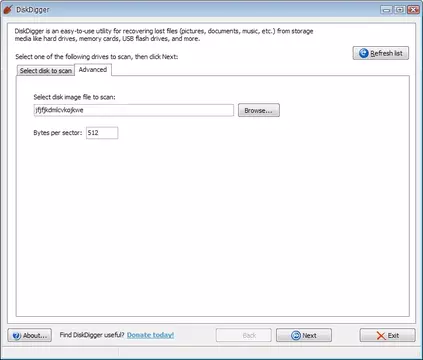Image resolution: width=423 pixels, height=360 pixels.
Task: Click the blue arrow icon on Next
Action: click(x=296, y=335)
